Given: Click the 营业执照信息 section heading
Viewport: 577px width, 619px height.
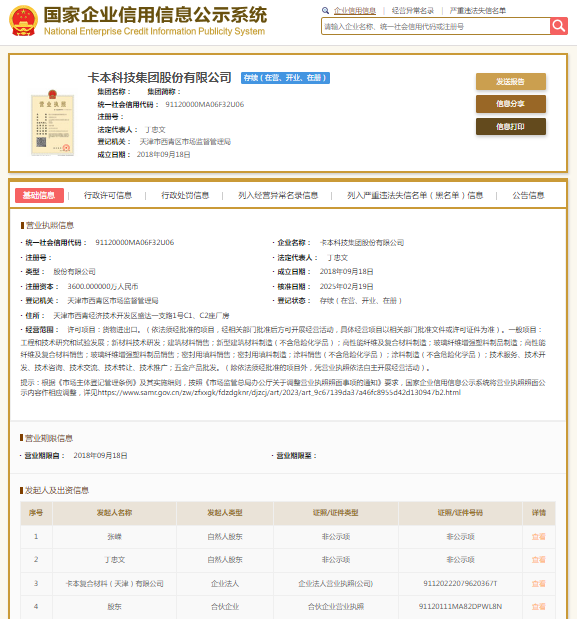Looking at the screenshot, I should coord(50,225).
